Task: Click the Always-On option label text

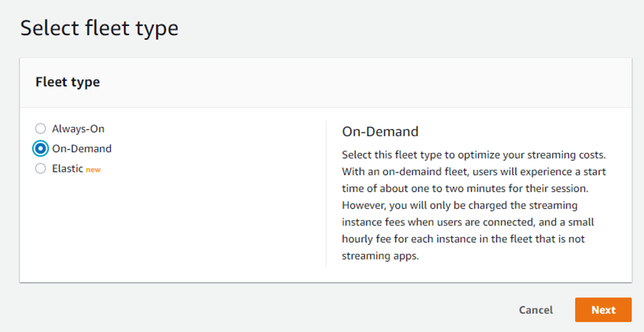Action: 78,128
